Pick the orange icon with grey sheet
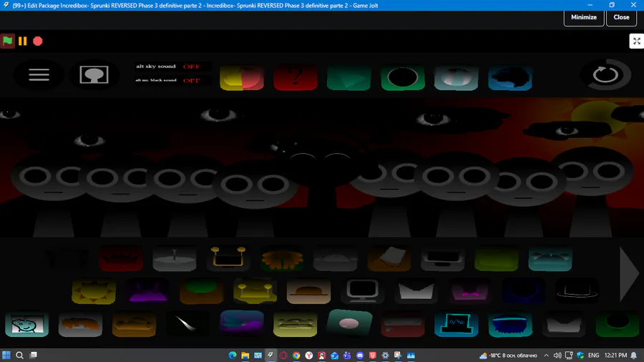The height and width of the screenshot is (362, 644). (x=389, y=258)
